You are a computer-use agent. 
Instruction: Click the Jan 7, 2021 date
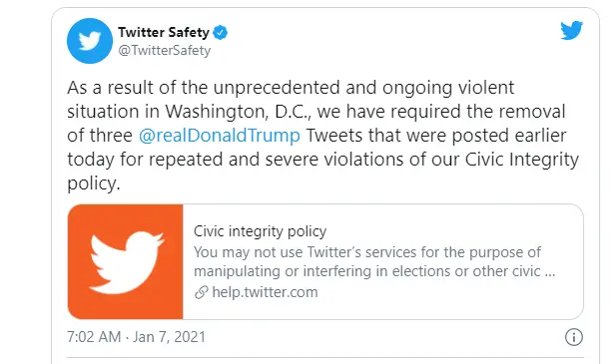169,337
